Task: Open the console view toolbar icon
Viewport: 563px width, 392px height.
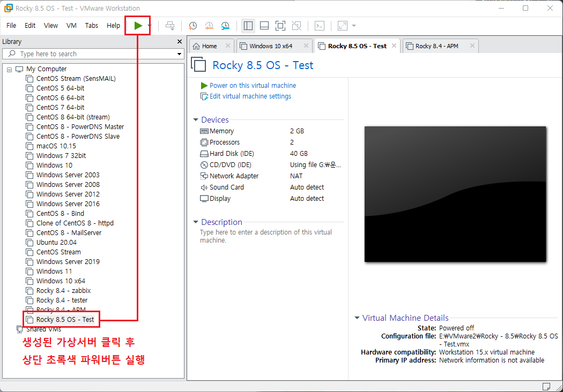Action: click(320, 26)
